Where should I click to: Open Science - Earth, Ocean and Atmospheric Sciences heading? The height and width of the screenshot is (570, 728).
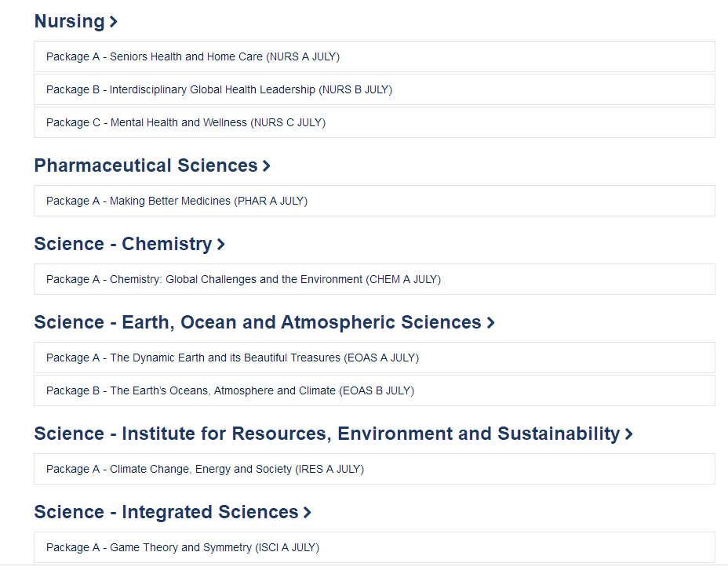tap(257, 322)
